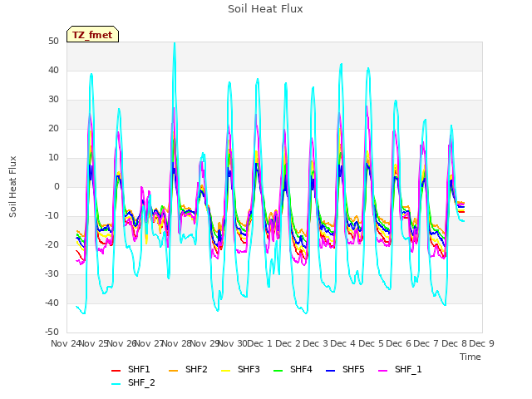532x399 pixels.
Task: Click the 0 y-axis tick label
Action: (x=57, y=187)
